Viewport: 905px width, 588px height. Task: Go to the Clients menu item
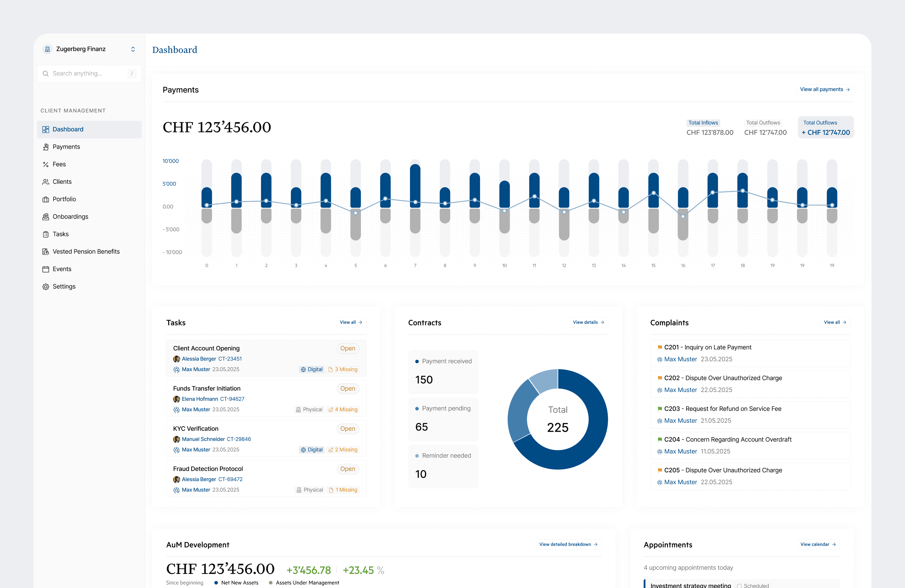tap(62, 182)
